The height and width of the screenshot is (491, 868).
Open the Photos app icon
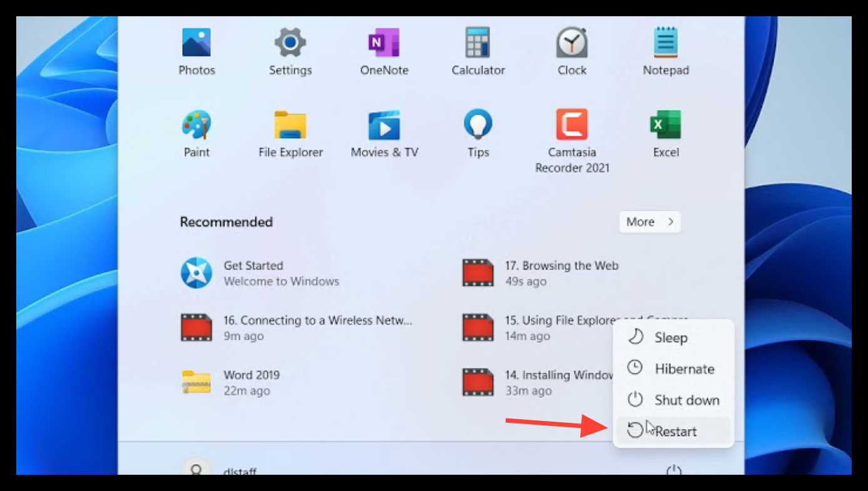pyautogui.click(x=197, y=43)
